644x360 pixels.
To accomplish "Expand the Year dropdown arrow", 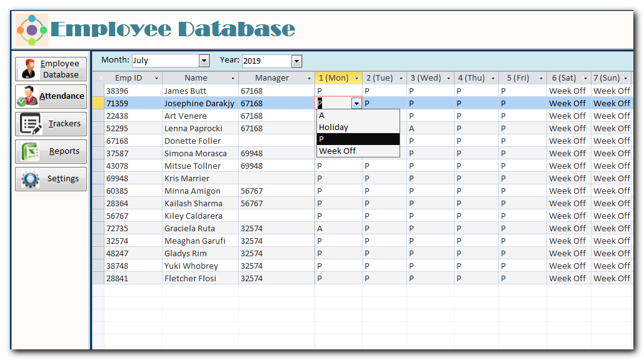I will [x=296, y=61].
